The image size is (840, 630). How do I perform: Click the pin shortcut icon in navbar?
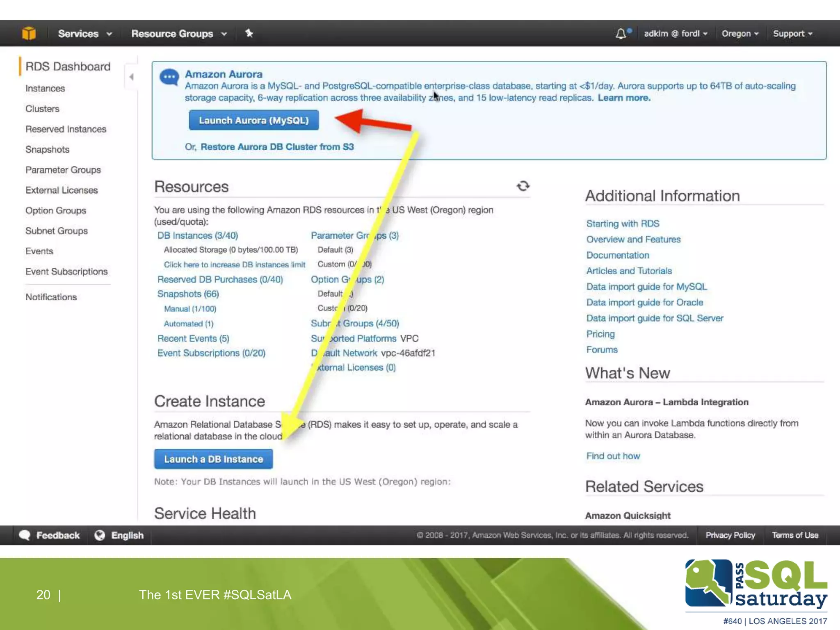click(x=249, y=33)
